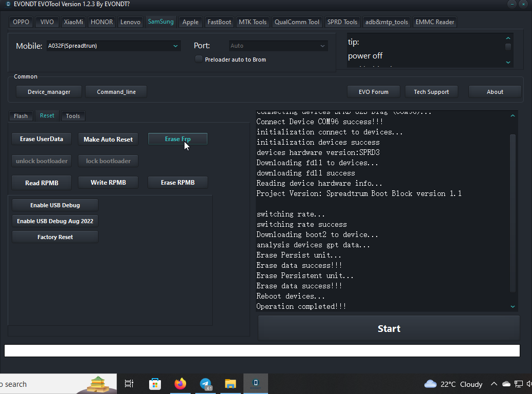
Task: Switch to the Lenovo tab
Action: click(x=130, y=22)
